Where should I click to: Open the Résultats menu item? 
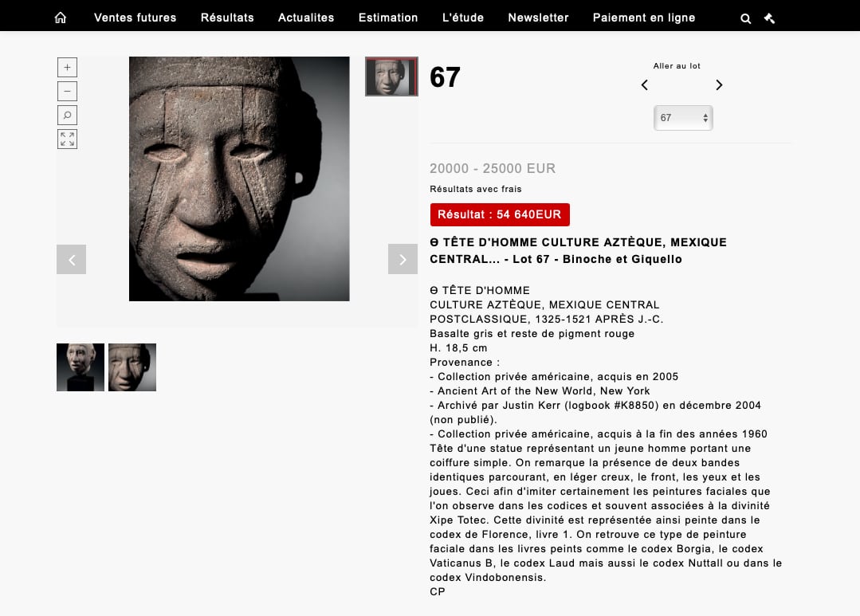[x=227, y=18]
